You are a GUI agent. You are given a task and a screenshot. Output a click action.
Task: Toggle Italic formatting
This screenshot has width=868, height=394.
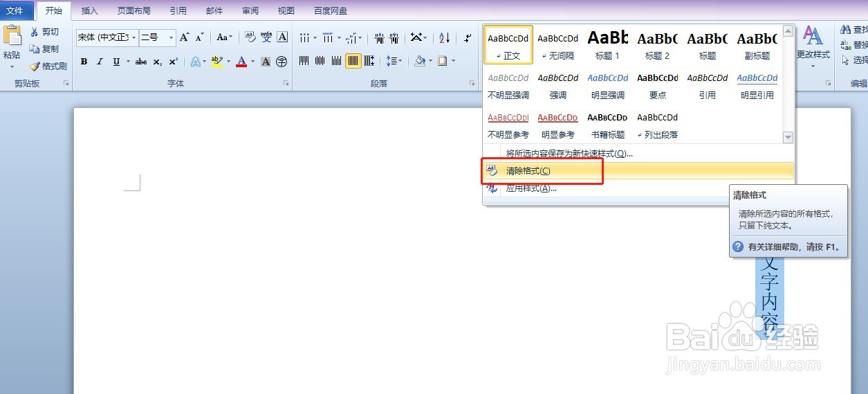point(100,62)
